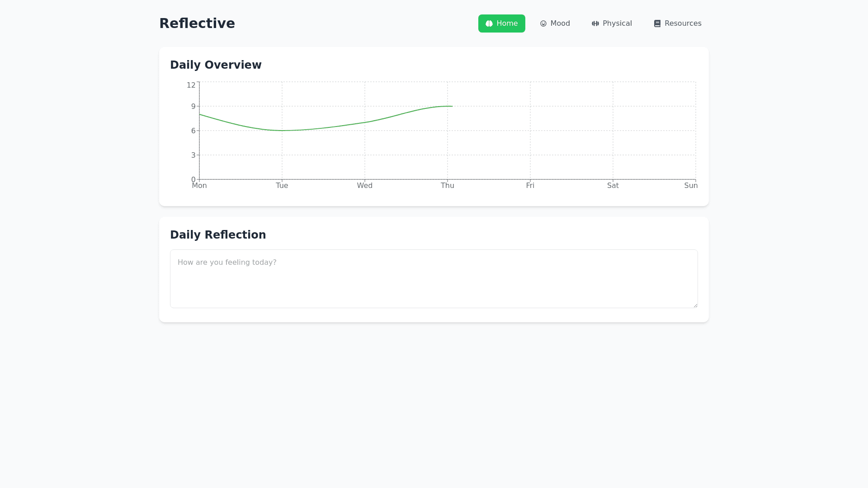
Task: Click the smiley face icon beside Mood
Action: (543, 23)
